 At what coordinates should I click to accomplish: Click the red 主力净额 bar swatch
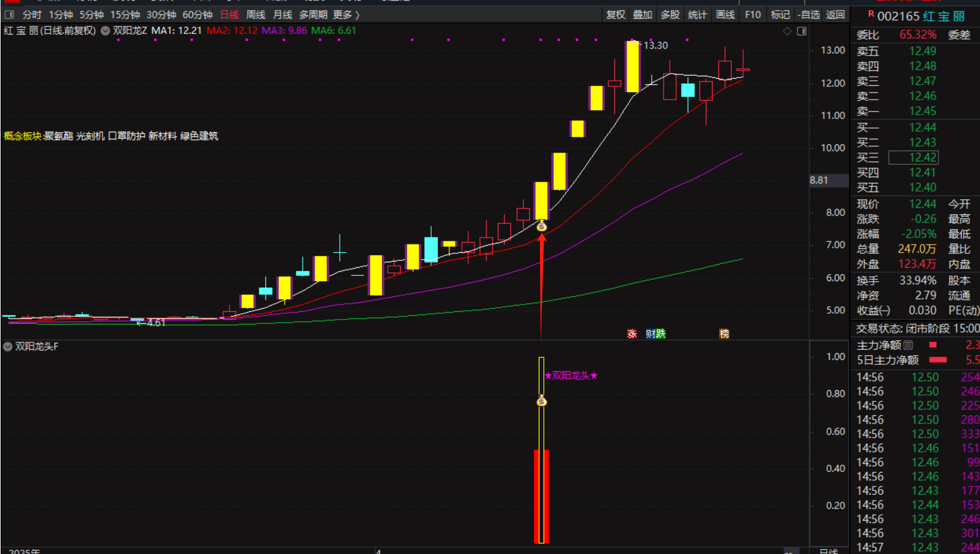pos(933,345)
